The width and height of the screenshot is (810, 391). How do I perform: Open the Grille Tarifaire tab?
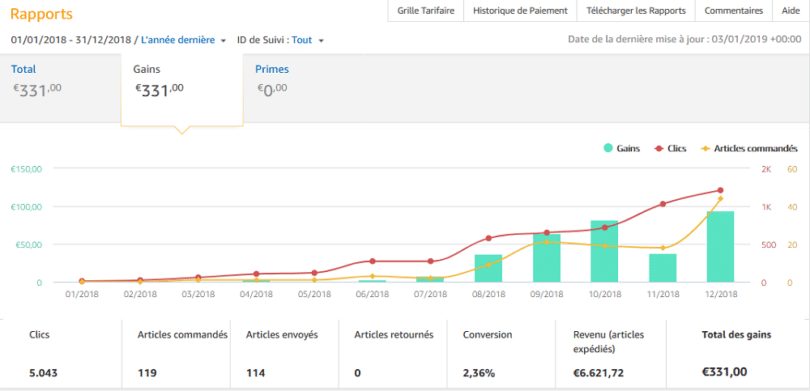click(426, 11)
